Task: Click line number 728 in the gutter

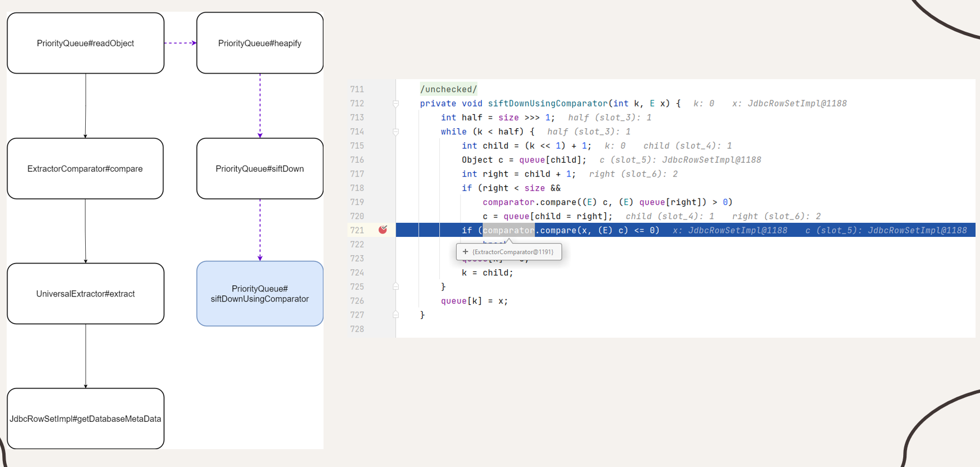Action: coord(357,329)
